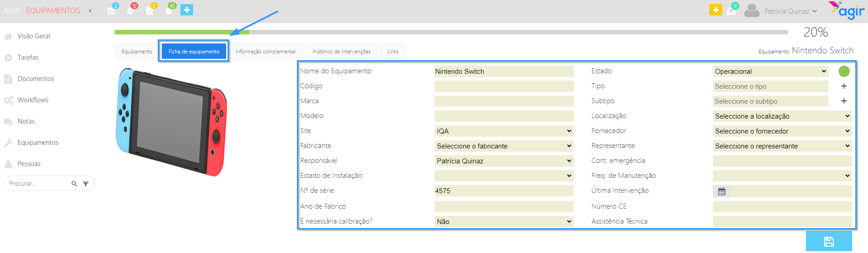Viewport: 868px width, 253px height.
Task: Open the Responsável dropdown
Action: click(x=504, y=161)
